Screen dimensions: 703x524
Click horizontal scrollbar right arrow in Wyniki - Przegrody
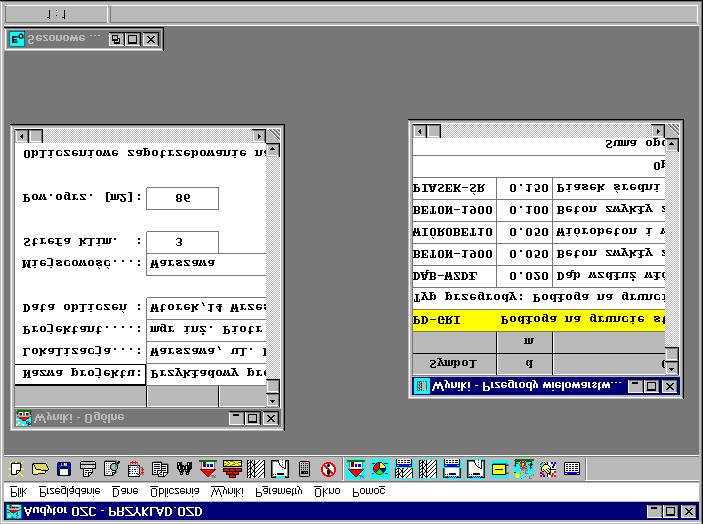658,131
